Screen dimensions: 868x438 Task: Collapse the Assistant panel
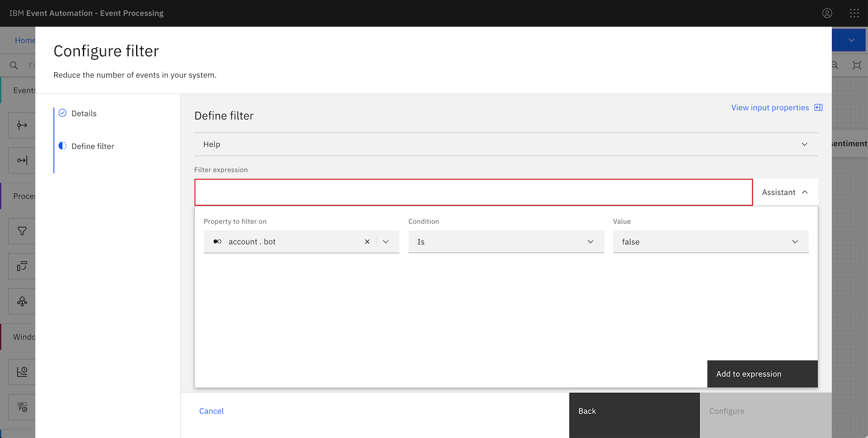click(x=784, y=192)
